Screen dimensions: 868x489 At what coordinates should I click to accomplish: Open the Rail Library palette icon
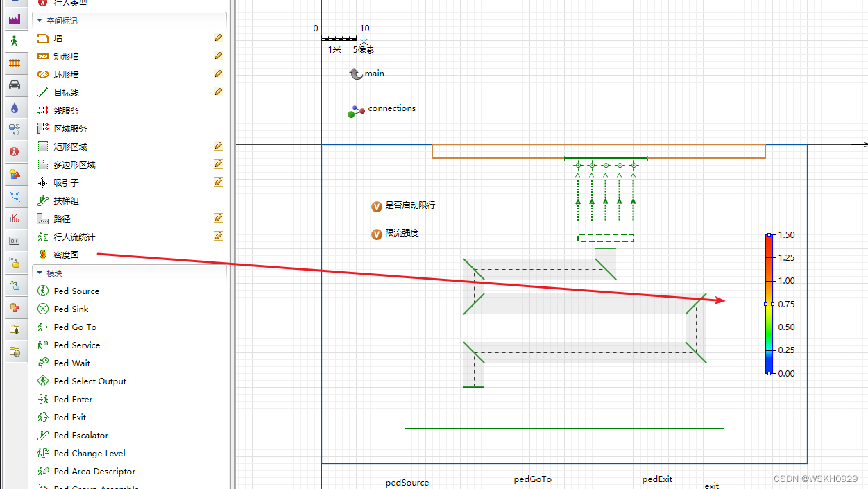point(14,63)
